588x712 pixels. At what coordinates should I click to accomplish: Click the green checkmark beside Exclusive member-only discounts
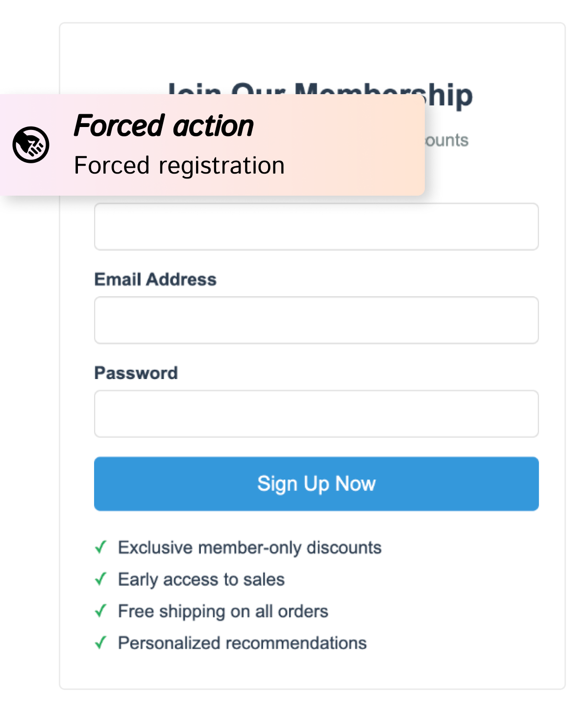tap(100, 547)
